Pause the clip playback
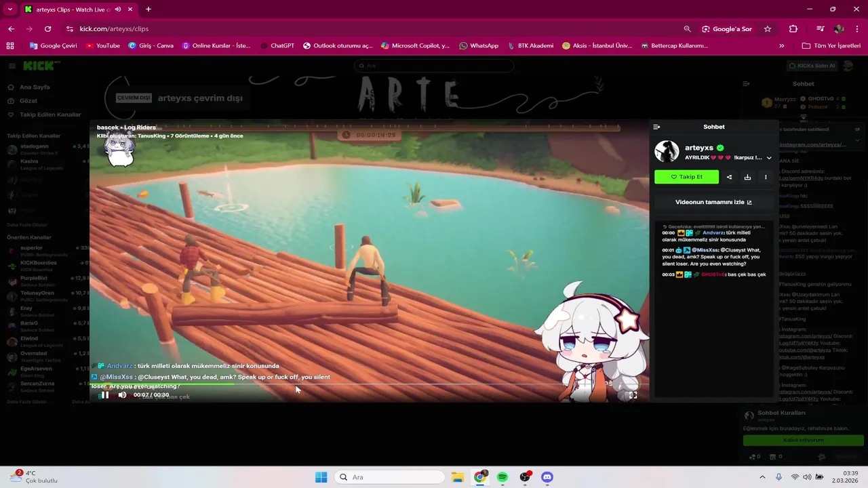 104,395
